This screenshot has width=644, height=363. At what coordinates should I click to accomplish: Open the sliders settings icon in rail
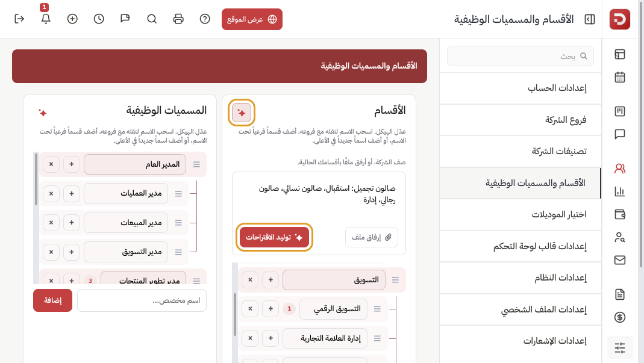click(620, 348)
